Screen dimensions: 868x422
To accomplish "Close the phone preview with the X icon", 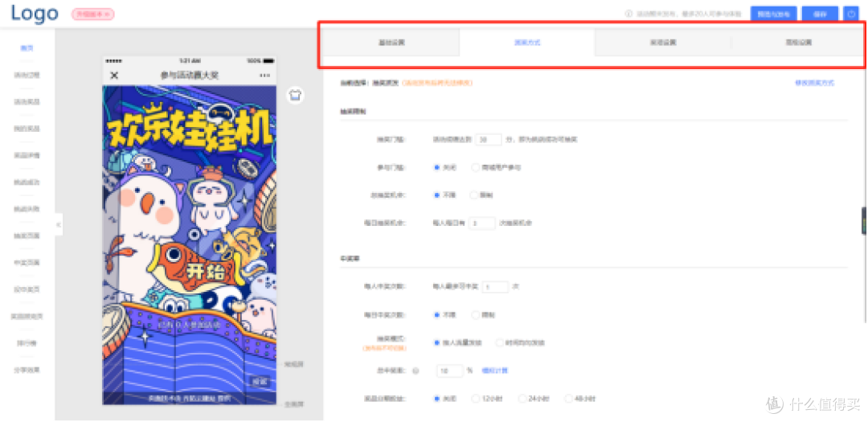I will pyautogui.click(x=114, y=76).
